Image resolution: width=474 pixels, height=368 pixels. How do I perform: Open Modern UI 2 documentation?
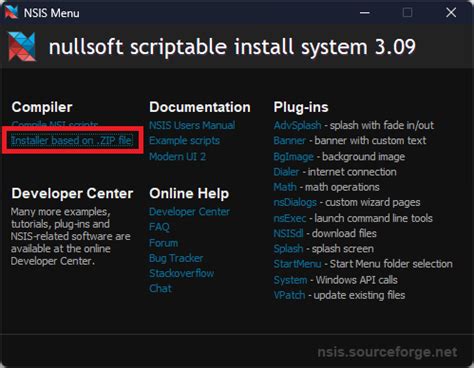(177, 156)
